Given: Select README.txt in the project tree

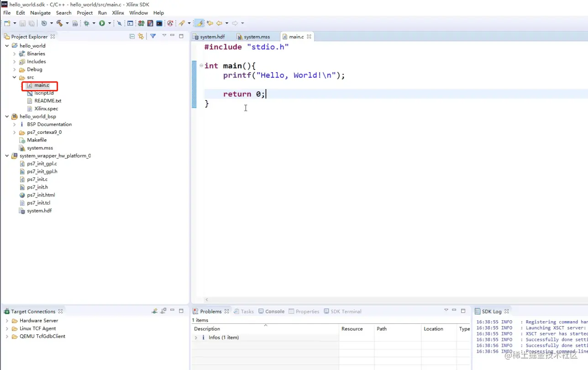Looking at the screenshot, I should [47, 101].
